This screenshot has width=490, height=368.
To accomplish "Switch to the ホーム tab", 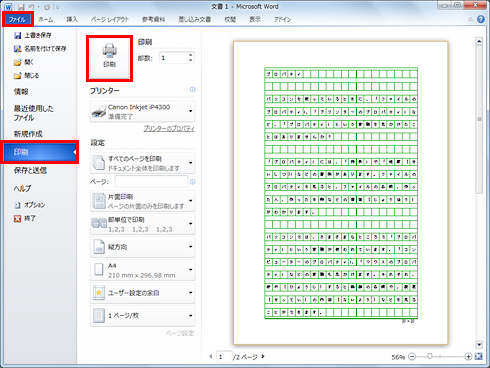I will click(x=46, y=19).
